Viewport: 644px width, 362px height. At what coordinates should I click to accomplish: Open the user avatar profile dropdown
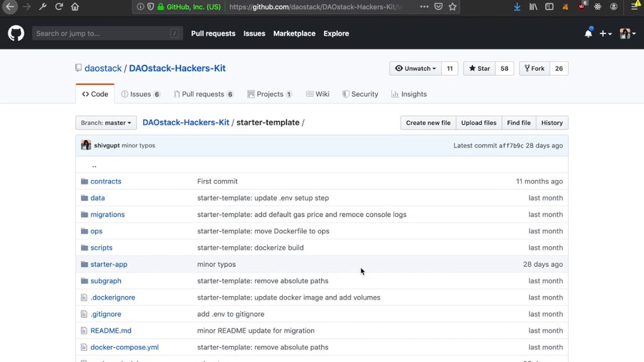click(628, 33)
